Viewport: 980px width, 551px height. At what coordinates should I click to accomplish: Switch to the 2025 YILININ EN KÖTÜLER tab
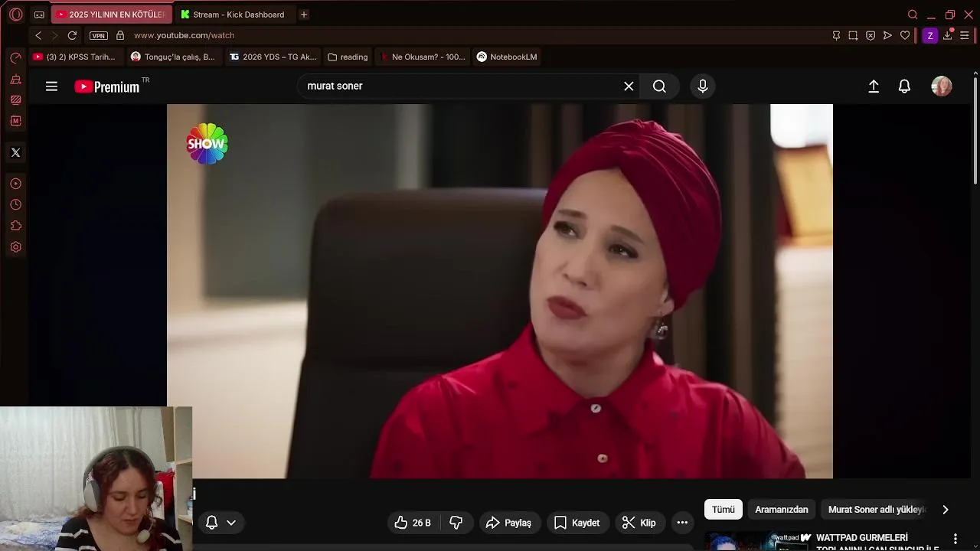tap(110, 15)
